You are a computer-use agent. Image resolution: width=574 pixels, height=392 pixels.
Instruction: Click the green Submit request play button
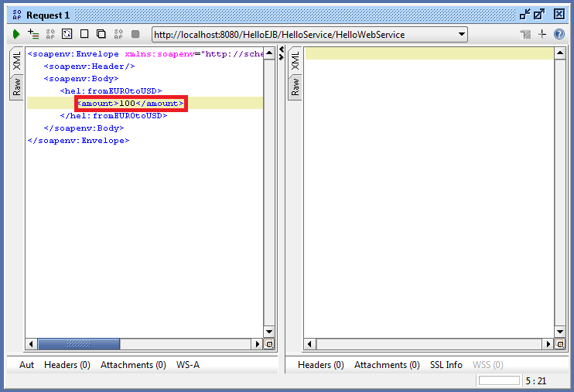[16, 34]
